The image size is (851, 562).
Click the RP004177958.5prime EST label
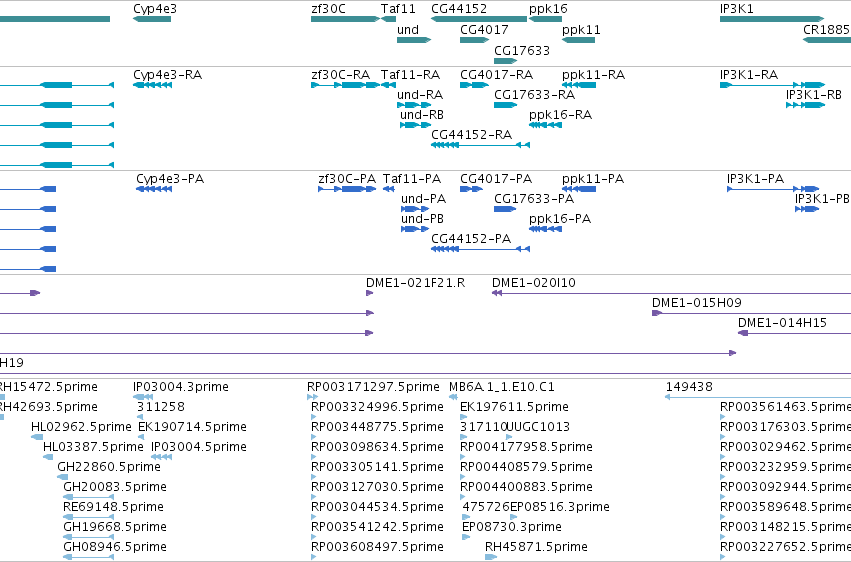(526, 448)
